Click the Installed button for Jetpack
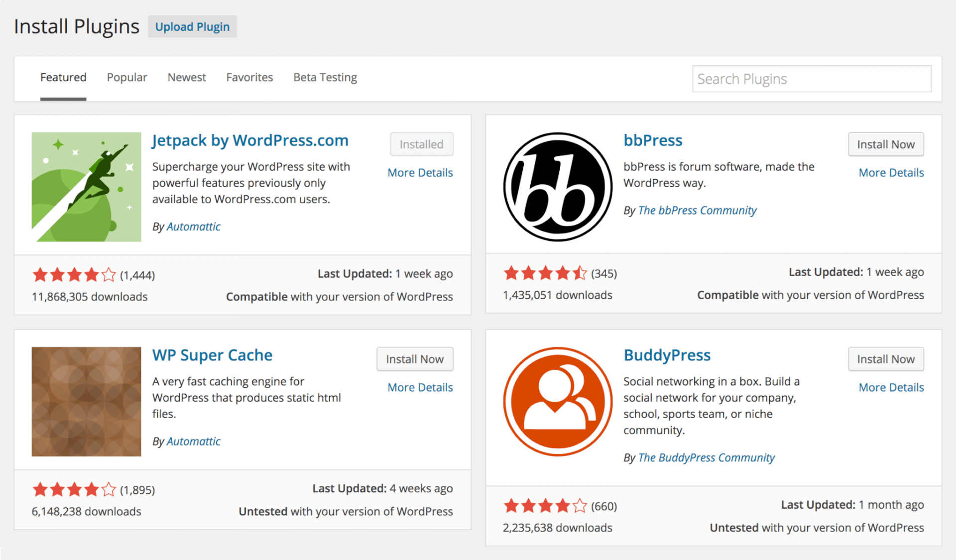Viewport: 956px width, 560px height. tap(421, 144)
